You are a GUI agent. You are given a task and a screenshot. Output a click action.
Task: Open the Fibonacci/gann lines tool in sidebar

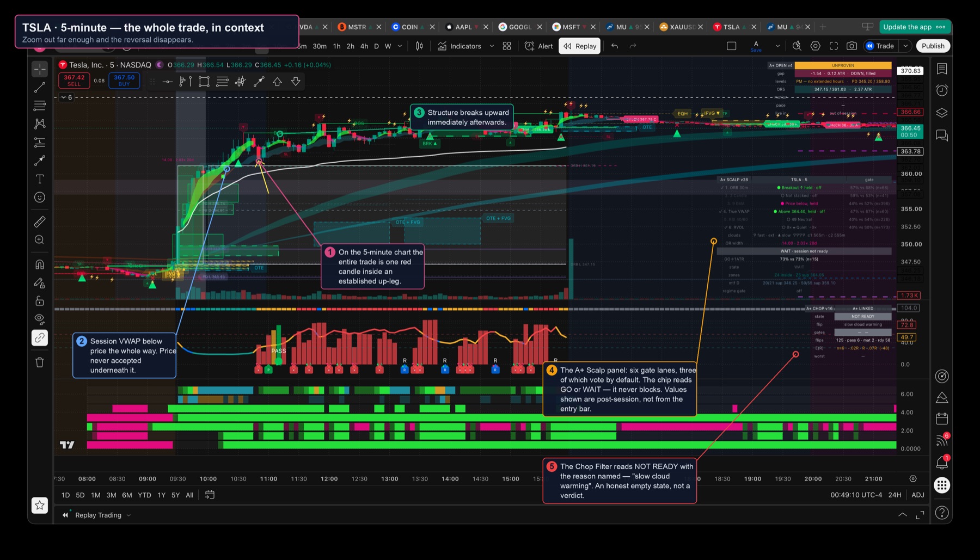(x=40, y=105)
